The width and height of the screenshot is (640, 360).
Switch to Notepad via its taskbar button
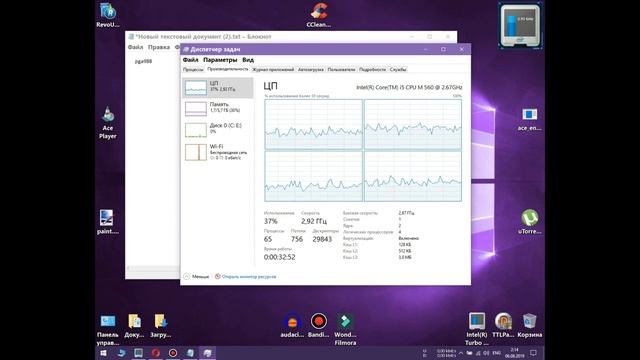coord(190,353)
